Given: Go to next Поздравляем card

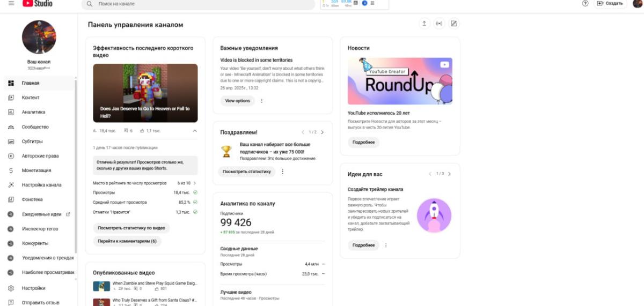Looking at the screenshot, I should click(x=322, y=132).
